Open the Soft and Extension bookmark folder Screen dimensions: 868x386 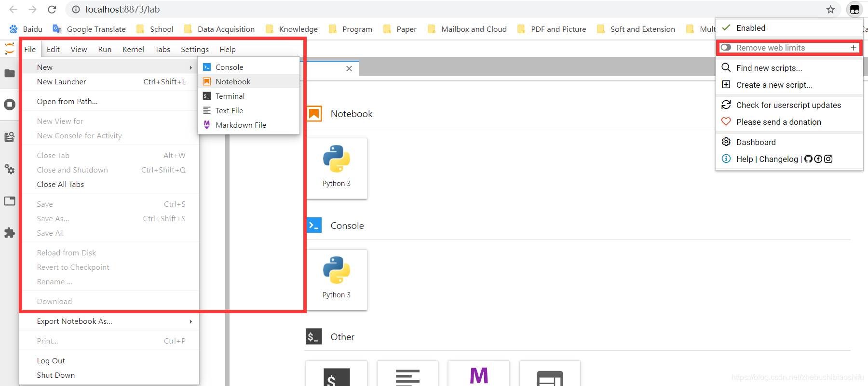tap(636, 29)
